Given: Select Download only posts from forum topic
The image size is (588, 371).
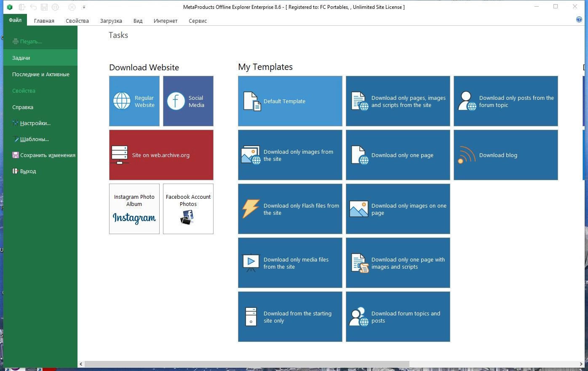Looking at the screenshot, I should [506, 101].
